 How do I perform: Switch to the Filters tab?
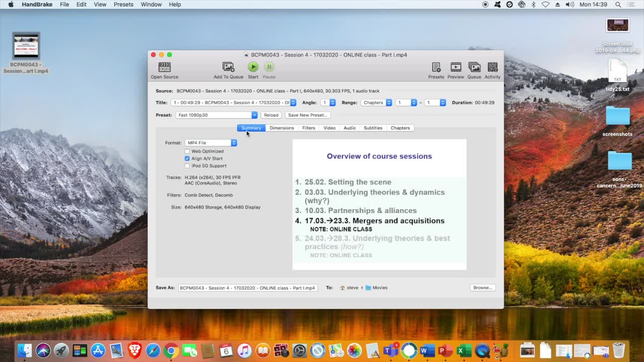[x=308, y=128]
